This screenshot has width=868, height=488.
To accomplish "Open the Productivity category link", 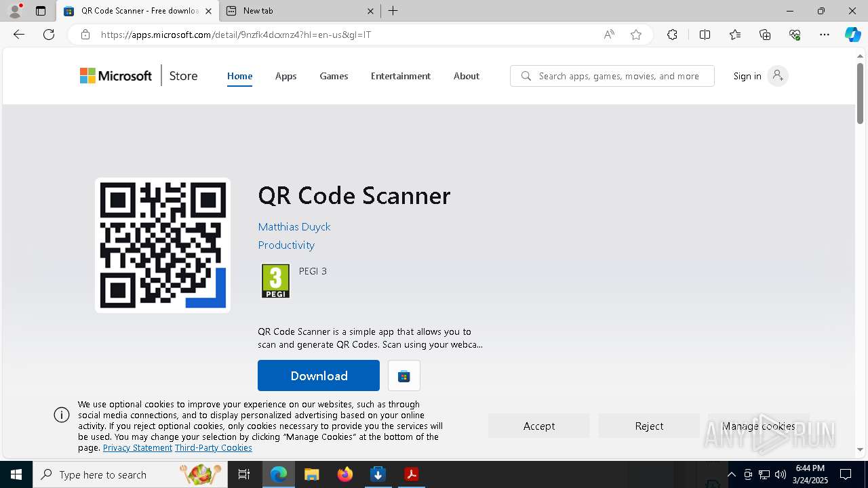I will (x=286, y=245).
